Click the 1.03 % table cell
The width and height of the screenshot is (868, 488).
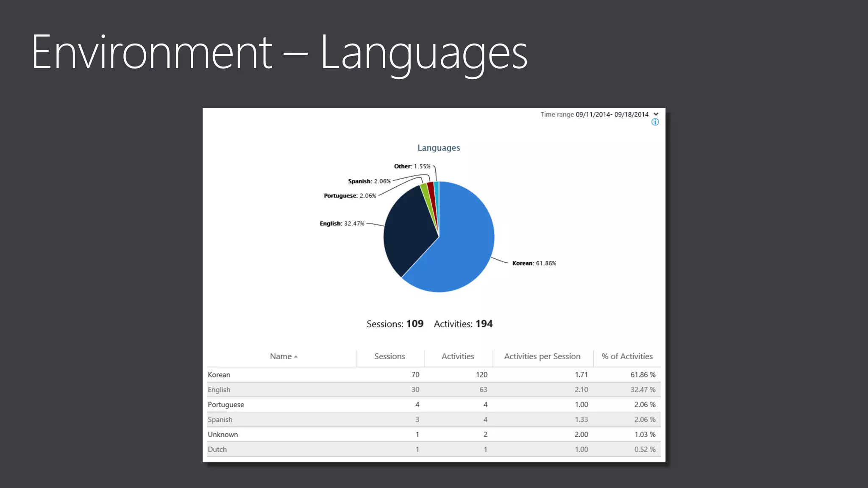645,434
